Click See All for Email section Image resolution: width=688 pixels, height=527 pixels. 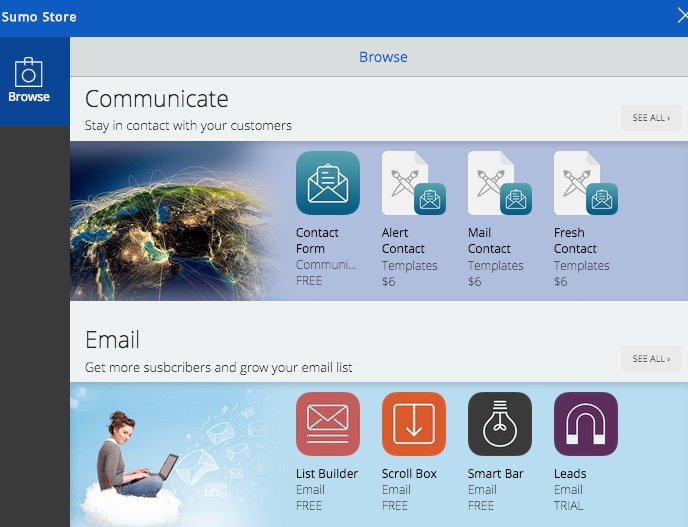tap(651, 359)
